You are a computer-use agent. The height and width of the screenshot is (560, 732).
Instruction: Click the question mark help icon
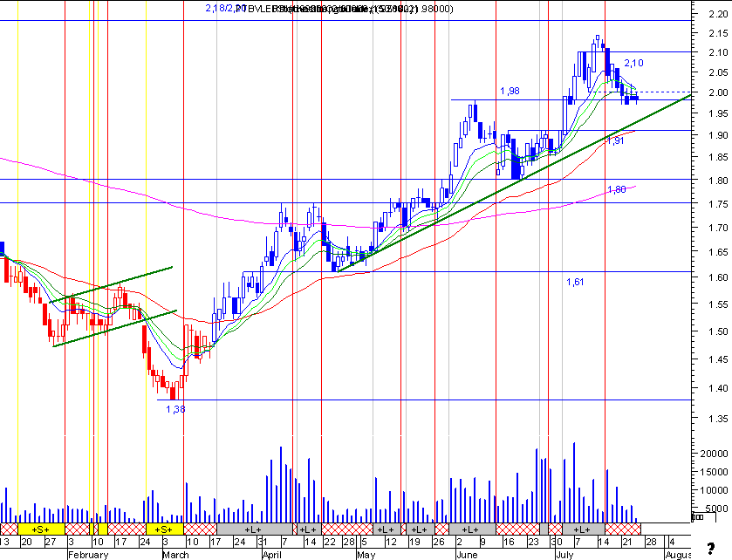[710, 548]
